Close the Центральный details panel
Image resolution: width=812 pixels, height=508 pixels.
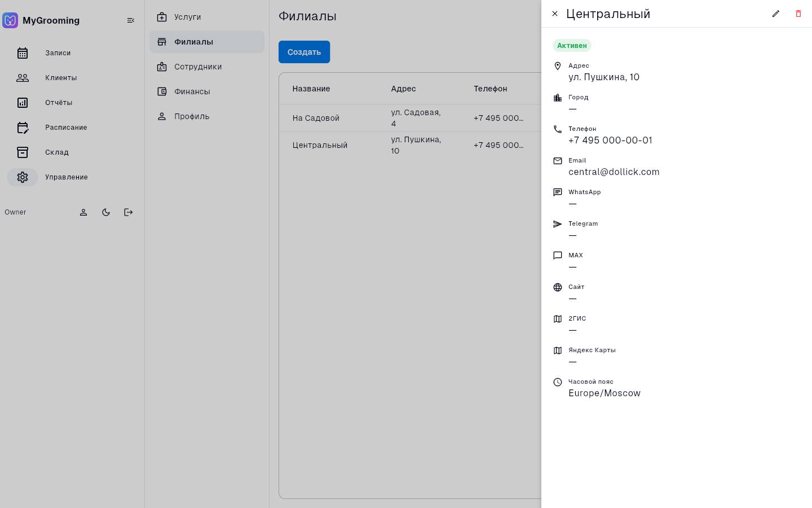point(555,14)
